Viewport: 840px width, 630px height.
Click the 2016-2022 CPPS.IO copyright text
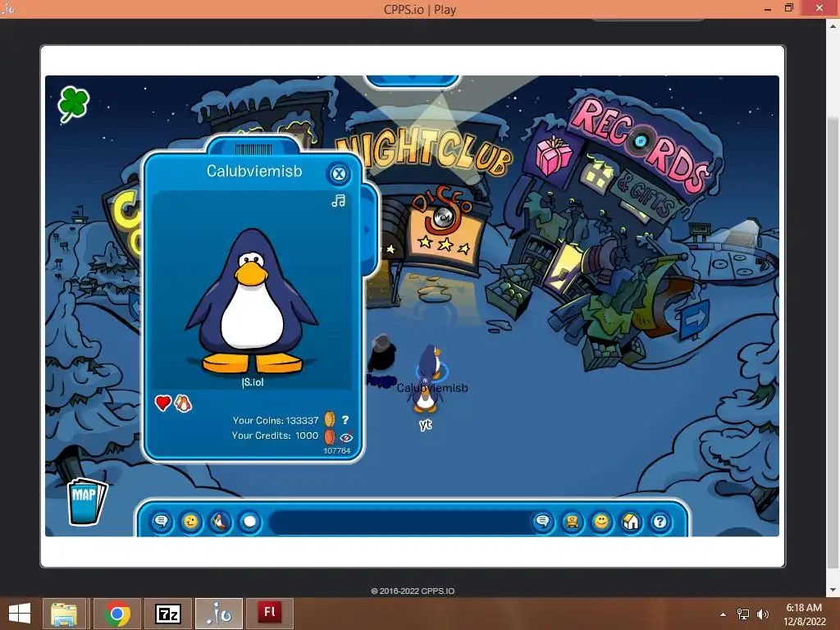[x=413, y=591]
